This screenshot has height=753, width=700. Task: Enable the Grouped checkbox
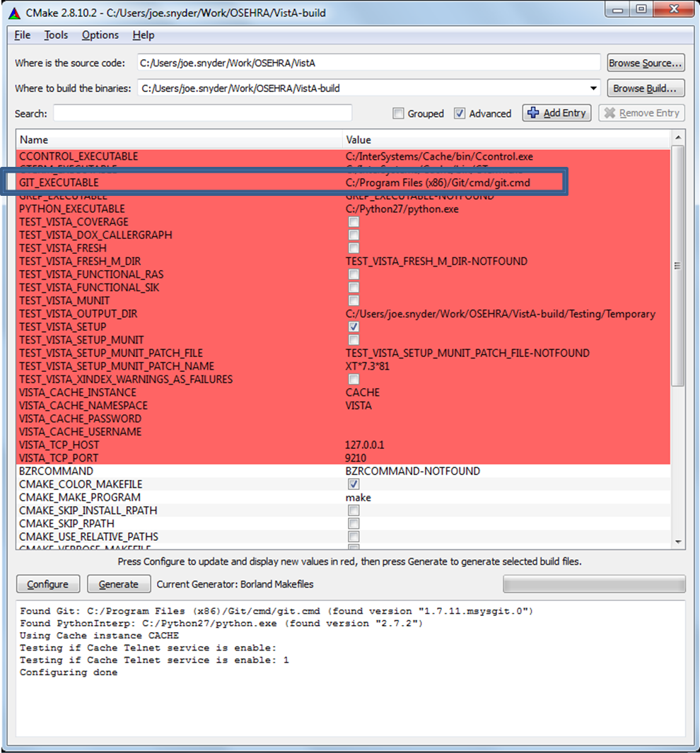pyautogui.click(x=399, y=114)
